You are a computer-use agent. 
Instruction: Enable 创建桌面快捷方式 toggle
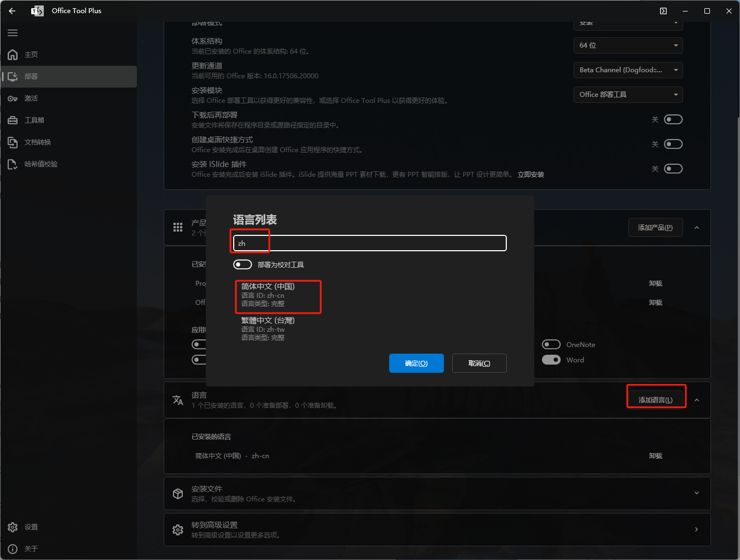point(673,144)
